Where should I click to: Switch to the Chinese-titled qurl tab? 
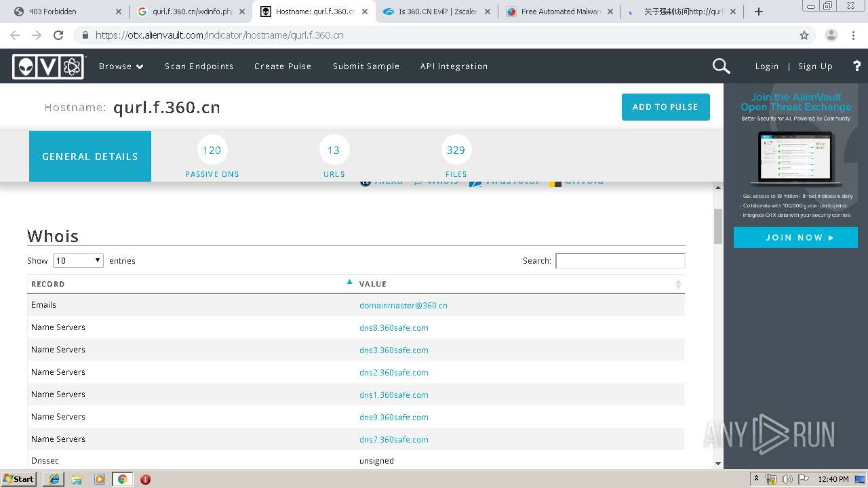[682, 12]
